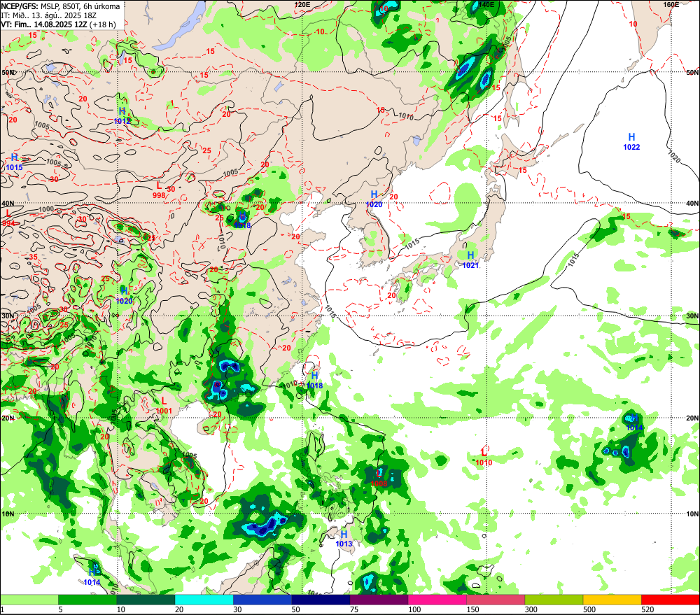Viewport: 700px width, 615px height.
Task: Click the 1020 isobar label near H 1022
Action: (x=673, y=157)
